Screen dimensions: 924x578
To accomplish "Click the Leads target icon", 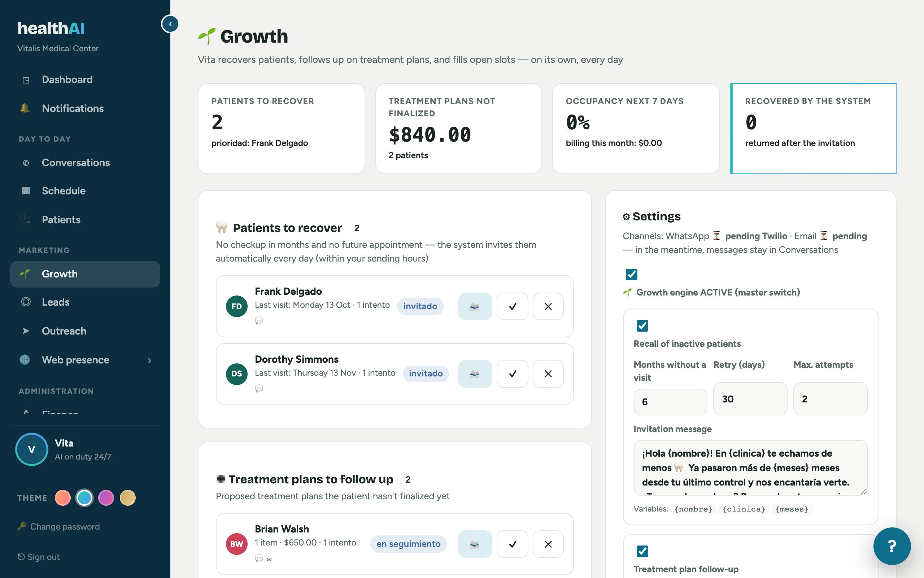I will pos(26,302).
